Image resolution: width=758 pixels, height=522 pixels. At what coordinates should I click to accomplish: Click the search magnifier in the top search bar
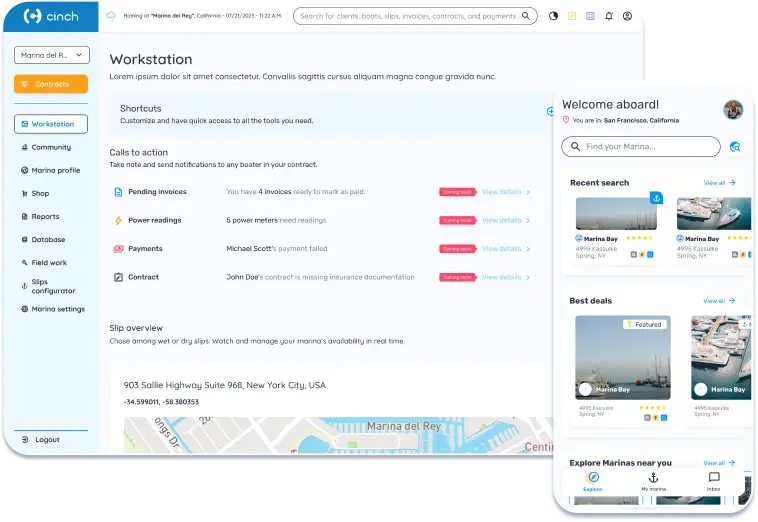[526, 16]
